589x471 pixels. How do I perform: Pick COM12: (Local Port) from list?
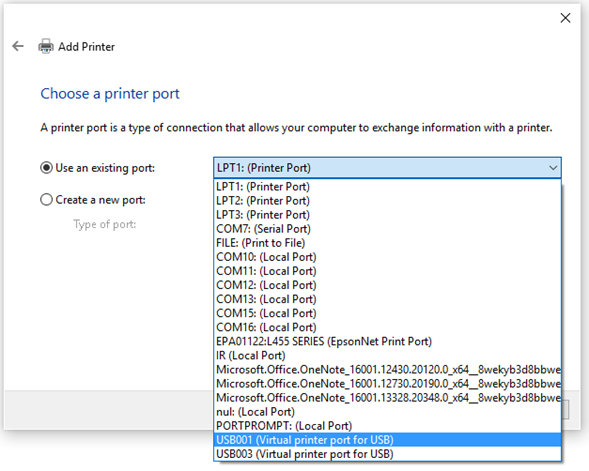click(388, 285)
